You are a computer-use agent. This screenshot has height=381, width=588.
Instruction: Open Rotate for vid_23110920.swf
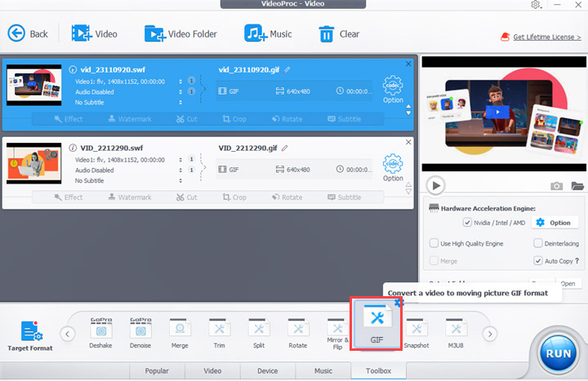(x=287, y=119)
